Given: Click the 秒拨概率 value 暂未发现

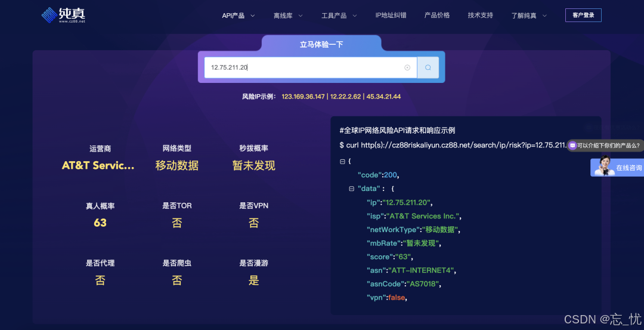Looking at the screenshot, I should pos(254,166).
